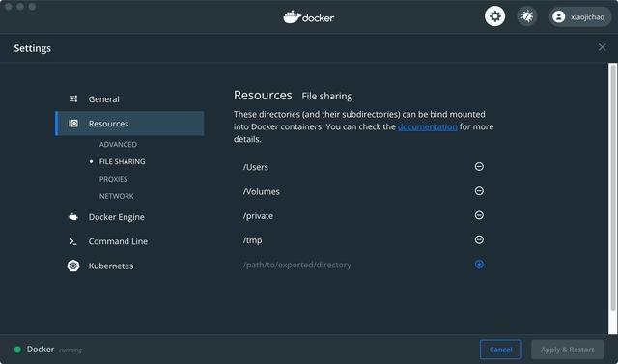This screenshot has width=618, height=364.
Task: Go to the ADVANCED subsection
Action: click(x=118, y=144)
